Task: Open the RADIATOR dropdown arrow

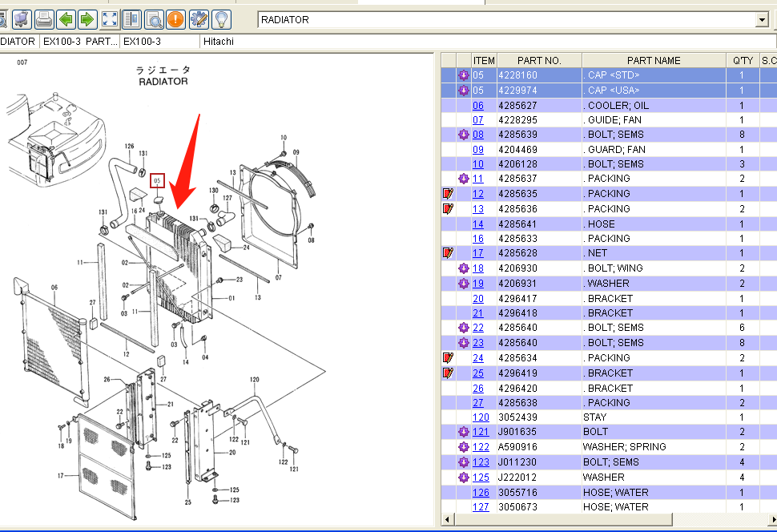Action: pyautogui.click(x=761, y=20)
